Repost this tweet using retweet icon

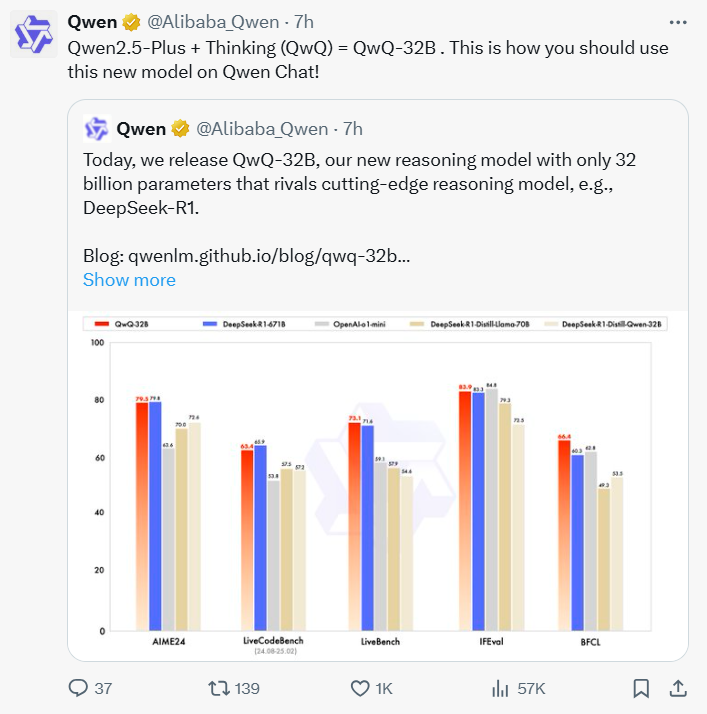(x=218, y=688)
